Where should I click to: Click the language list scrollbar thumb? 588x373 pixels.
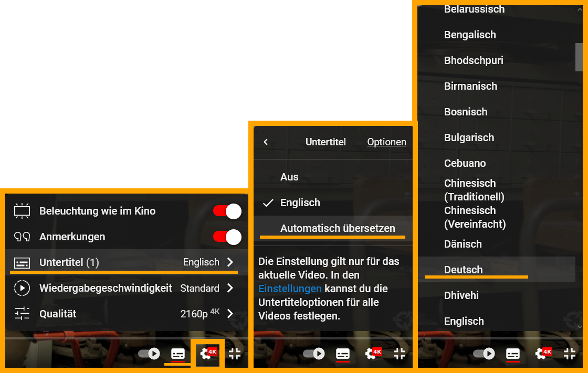click(x=579, y=57)
